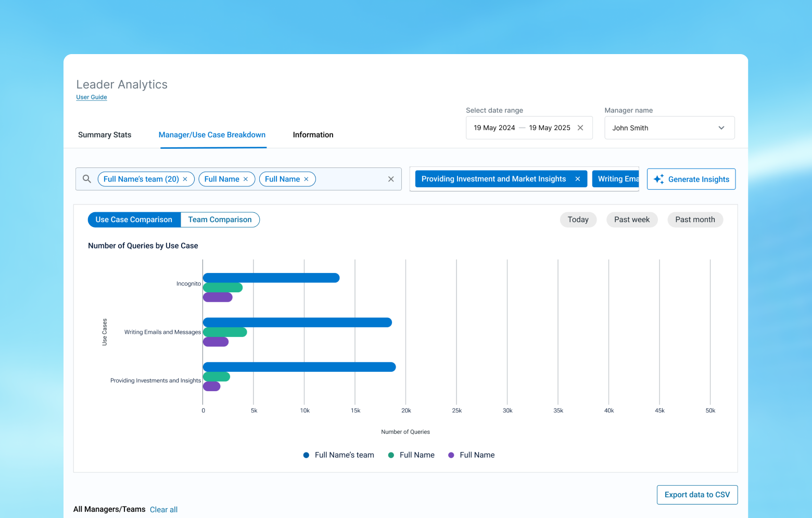
Task: Open the date range picker
Action: tap(522, 128)
